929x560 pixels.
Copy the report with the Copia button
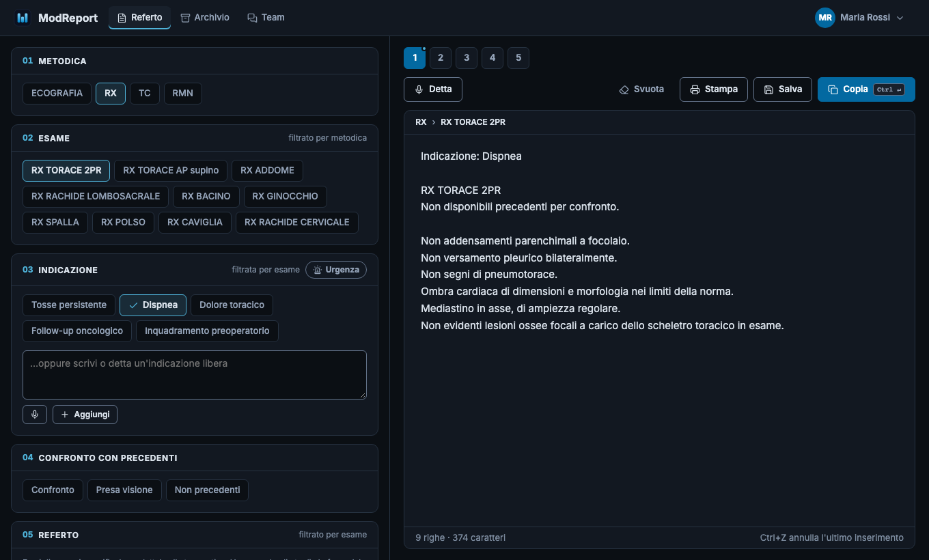click(866, 89)
